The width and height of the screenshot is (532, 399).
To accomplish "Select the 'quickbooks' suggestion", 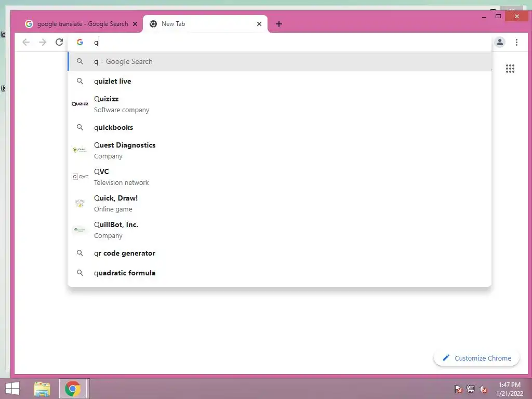I will 280,127.
